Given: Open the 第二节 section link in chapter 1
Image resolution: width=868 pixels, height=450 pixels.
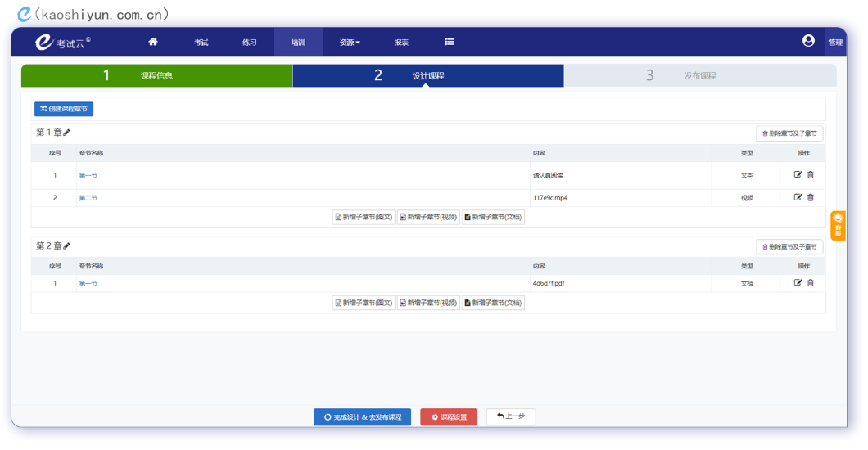Looking at the screenshot, I should click(88, 198).
